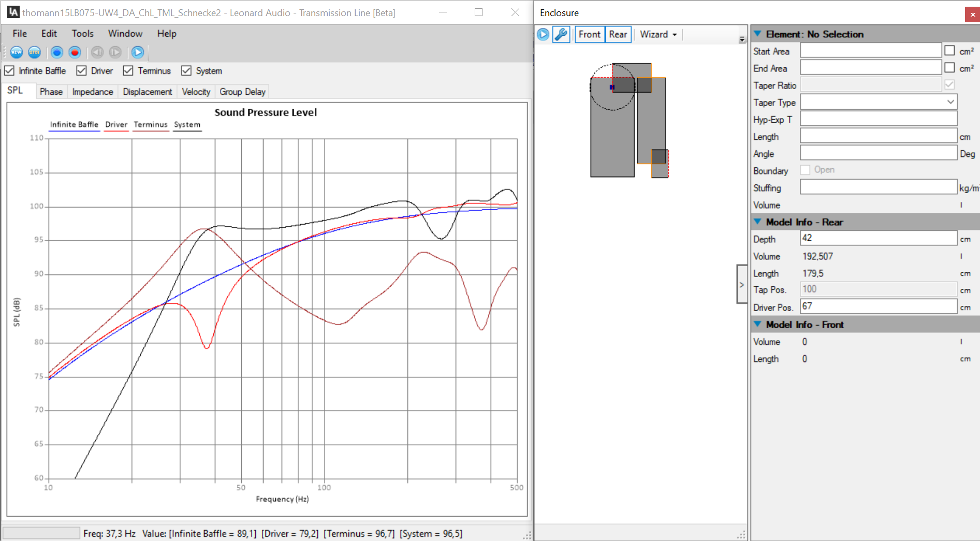Click the Rear view button
This screenshot has height=541, width=980.
click(x=618, y=35)
